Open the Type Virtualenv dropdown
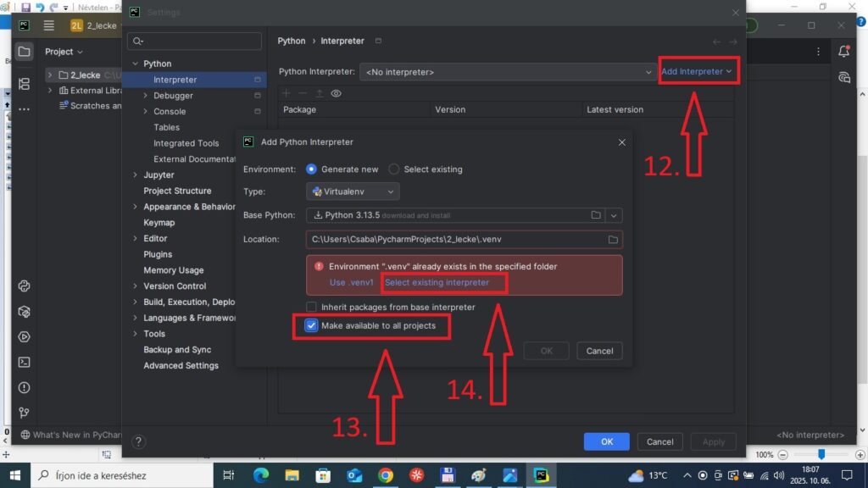Image resolution: width=868 pixels, height=488 pixels. point(353,192)
